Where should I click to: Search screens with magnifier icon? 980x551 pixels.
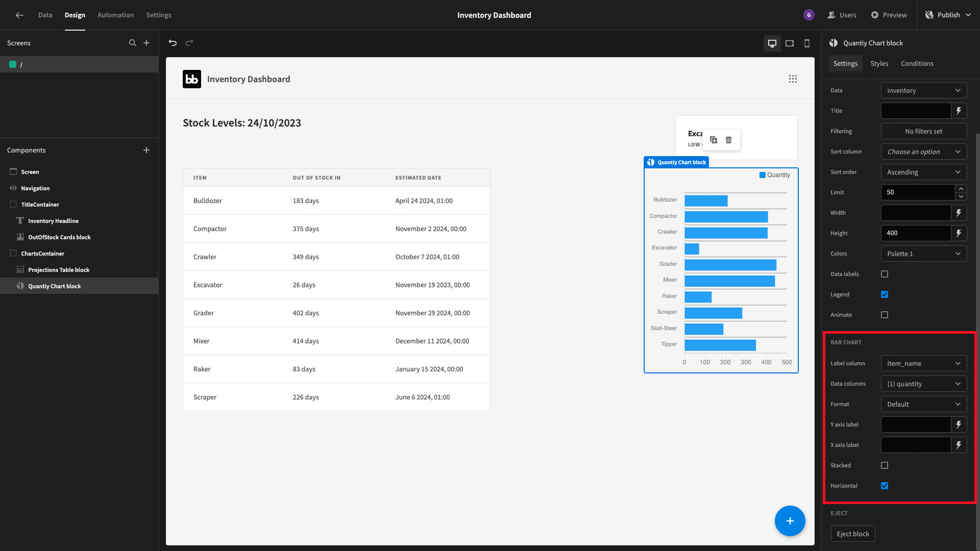pyautogui.click(x=133, y=43)
